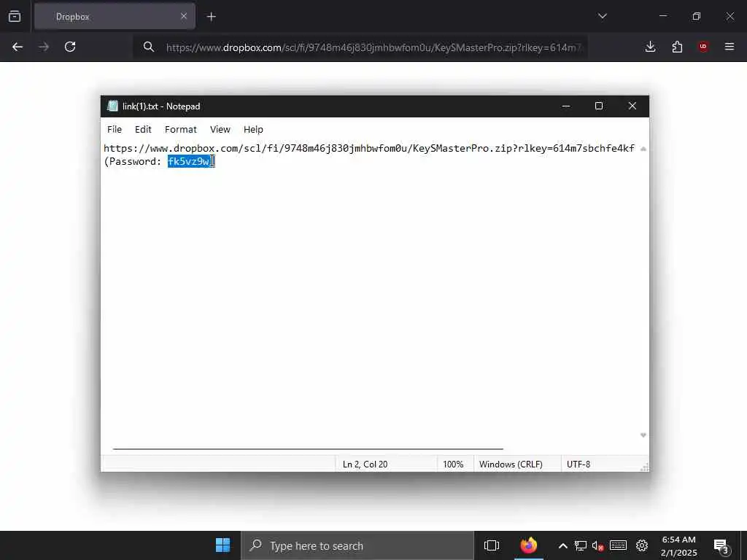Viewport: 747px width, 560px height.
Task: Open Notepad Format menu
Action: click(181, 130)
